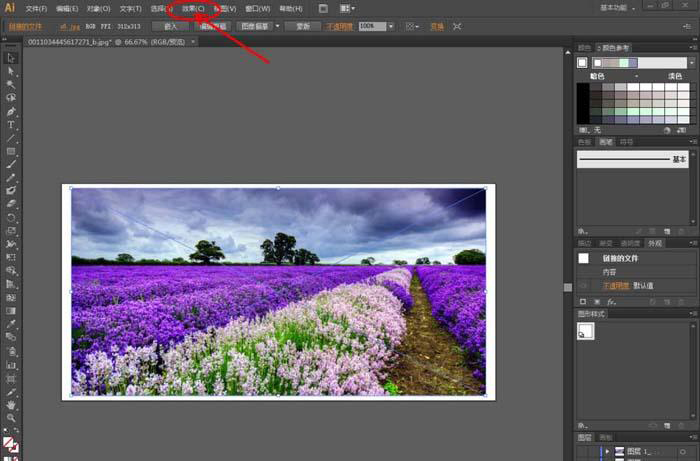Select the Pen tool
Image resolution: width=700 pixels, height=461 pixels.
click(x=11, y=112)
